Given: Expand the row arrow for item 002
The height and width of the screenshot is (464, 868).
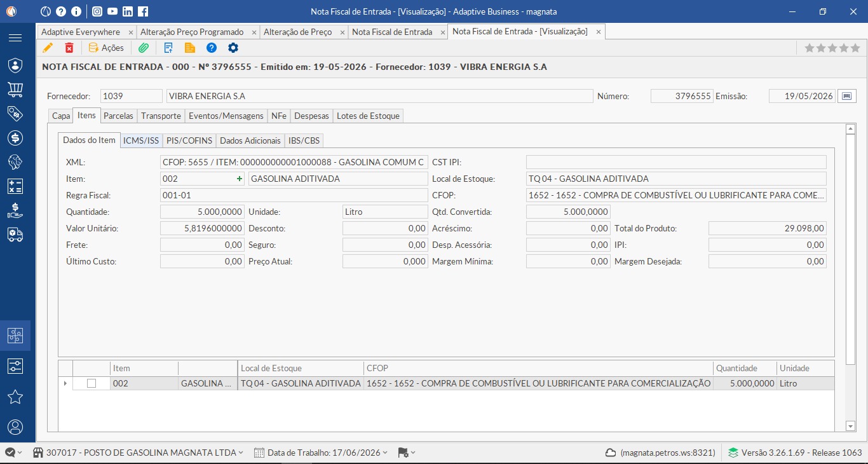Looking at the screenshot, I should point(65,383).
